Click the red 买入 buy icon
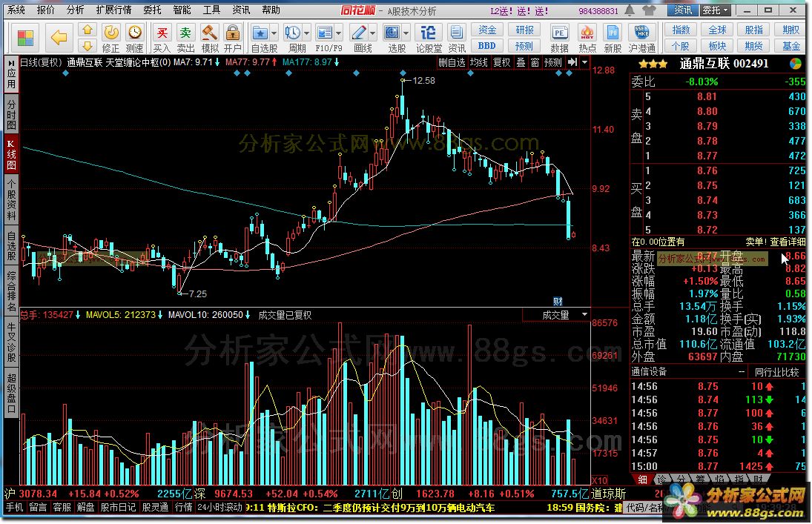 pos(162,33)
